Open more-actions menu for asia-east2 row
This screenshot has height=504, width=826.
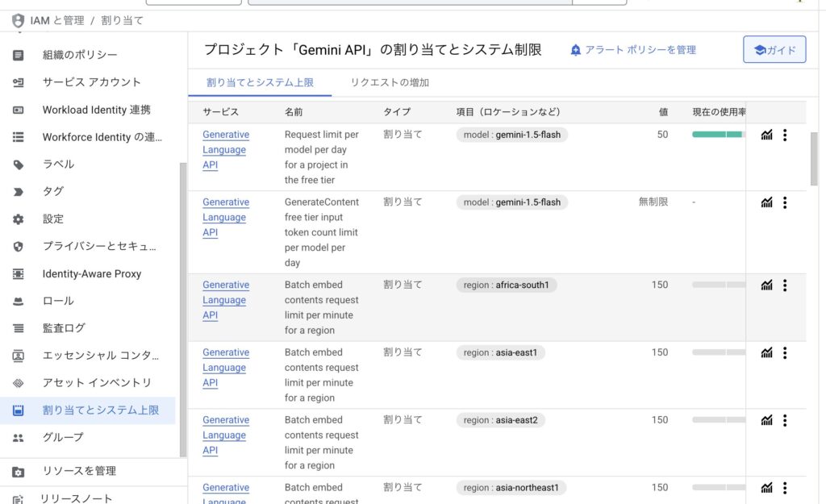[x=785, y=420]
